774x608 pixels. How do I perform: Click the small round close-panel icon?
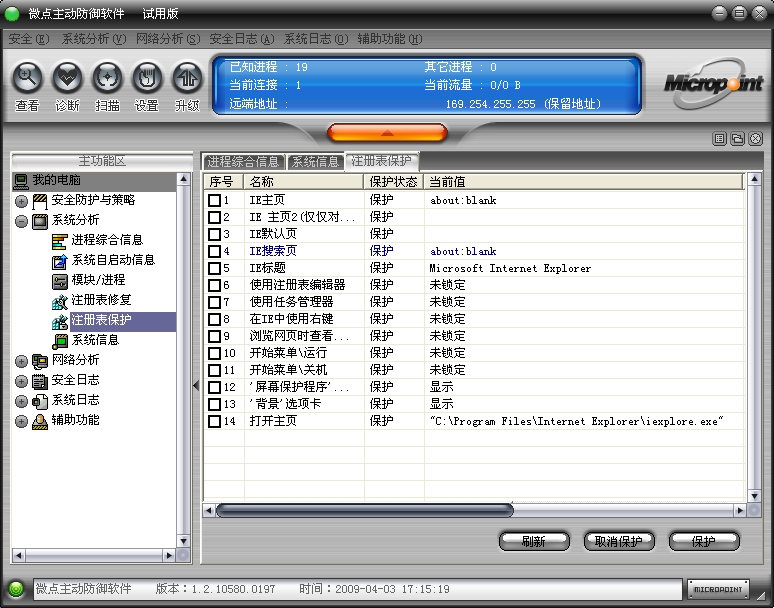click(755, 139)
